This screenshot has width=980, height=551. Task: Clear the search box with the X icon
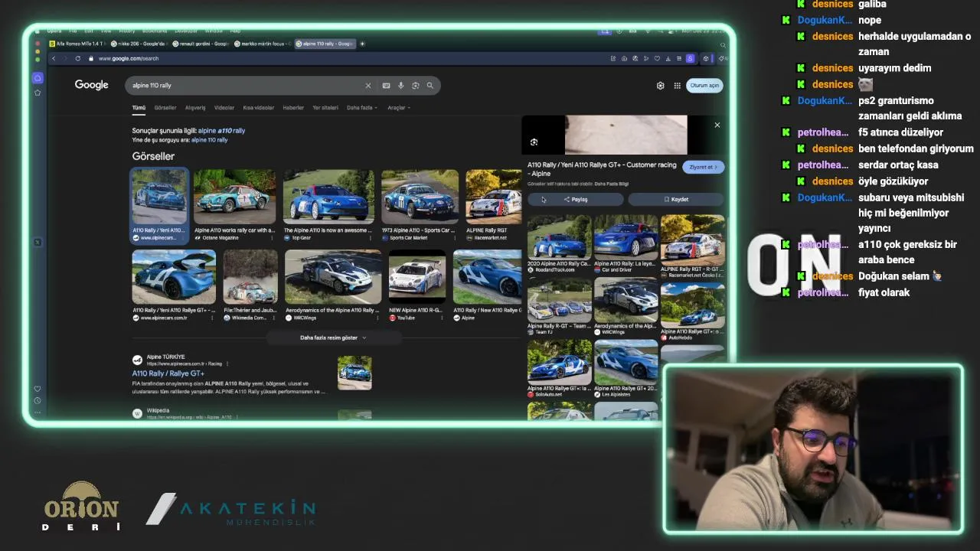pos(367,86)
